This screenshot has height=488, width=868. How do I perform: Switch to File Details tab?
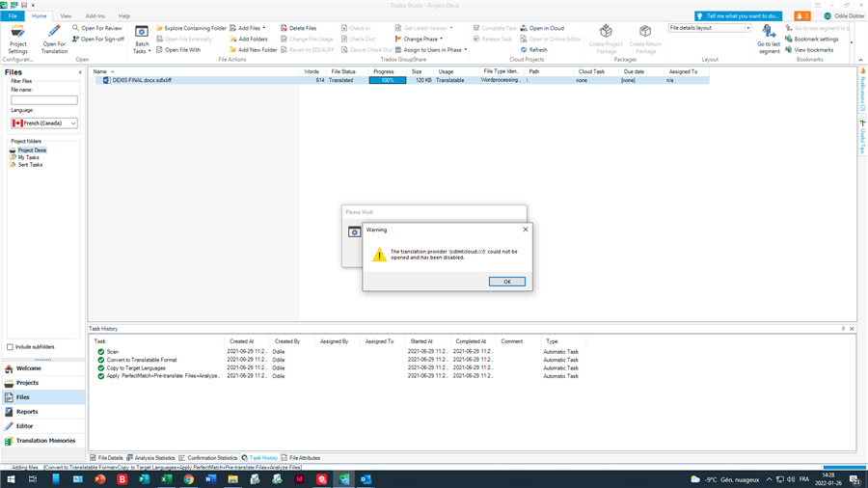pos(107,458)
